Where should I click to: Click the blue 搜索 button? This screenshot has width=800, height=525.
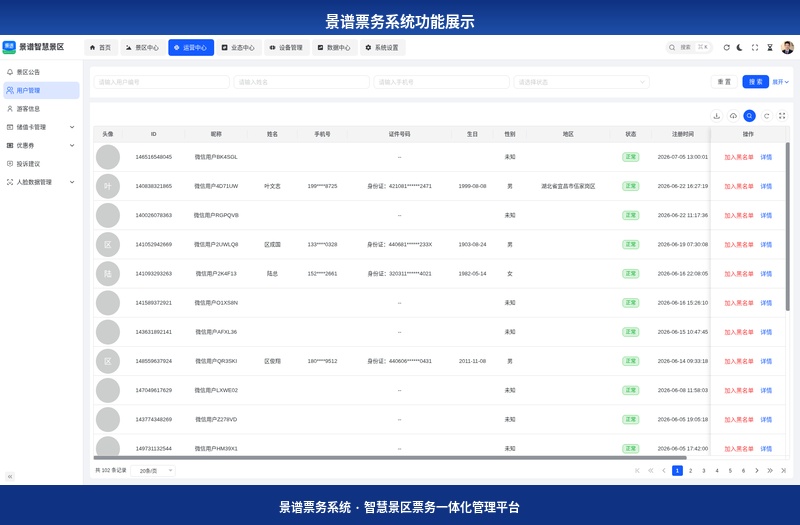point(756,82)
